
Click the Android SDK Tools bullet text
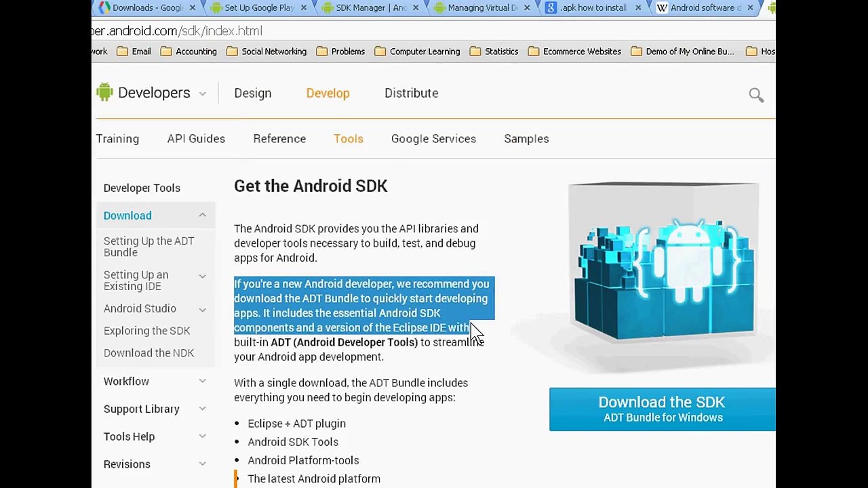(293, 442)
